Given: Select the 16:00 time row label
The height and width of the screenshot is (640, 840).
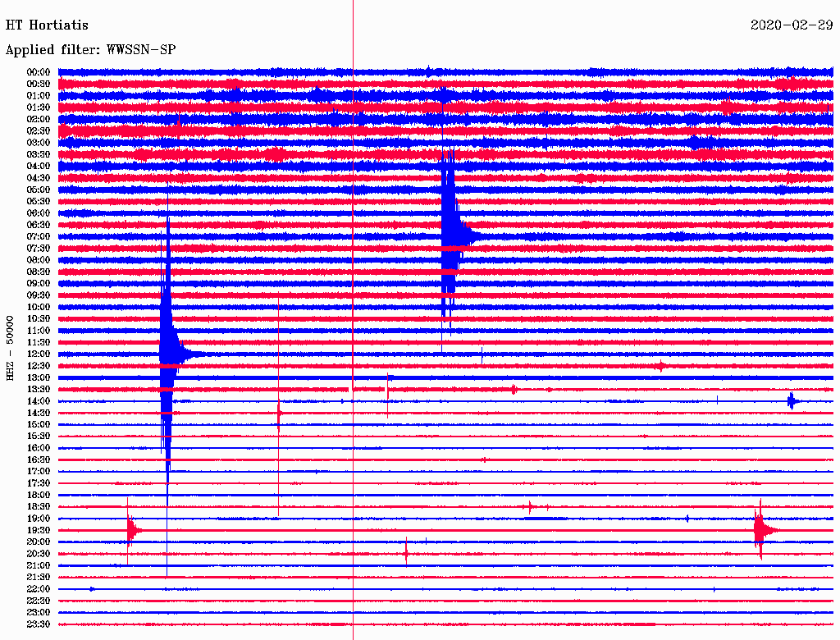Looking at the screenshot, I should coord(39,448).
